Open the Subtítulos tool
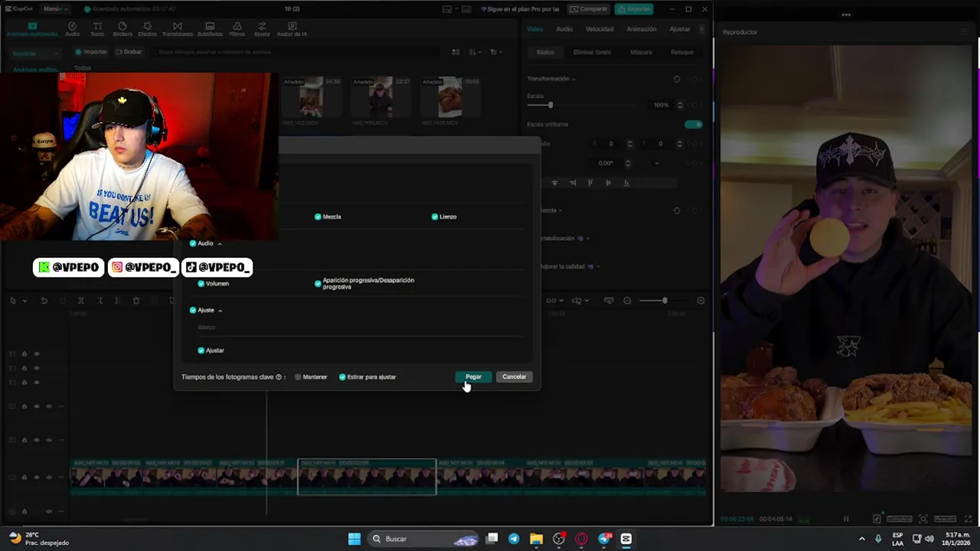Image resolution: width=980 pixels, height=551 pixels. point(210,29)
